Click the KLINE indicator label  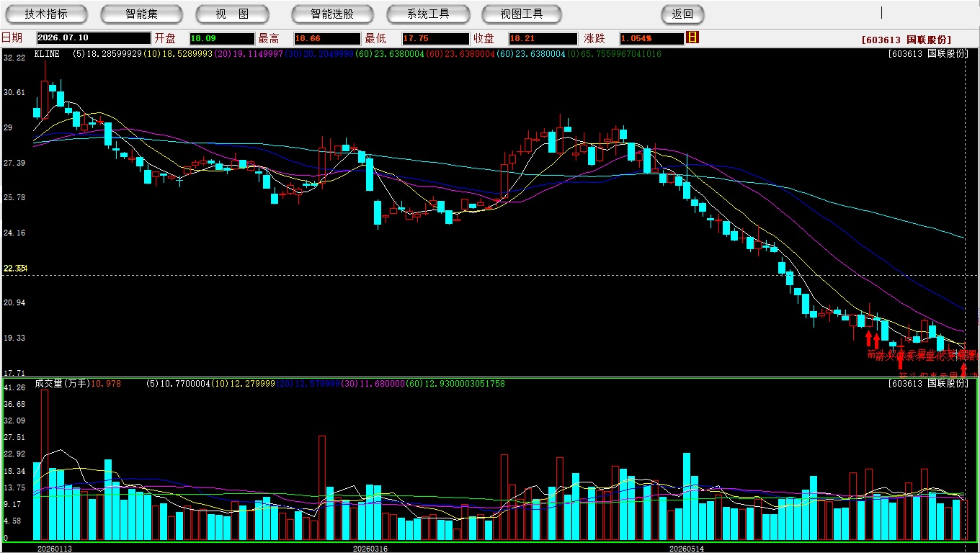[x=47, y=53]
